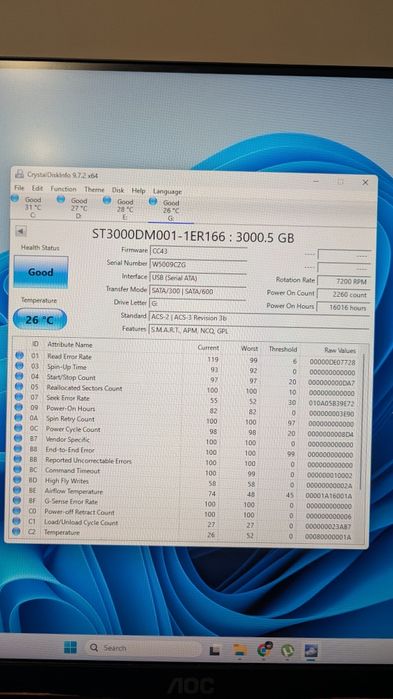Open the Language menu
Viewport: 393px width, 699px height.
167,191
